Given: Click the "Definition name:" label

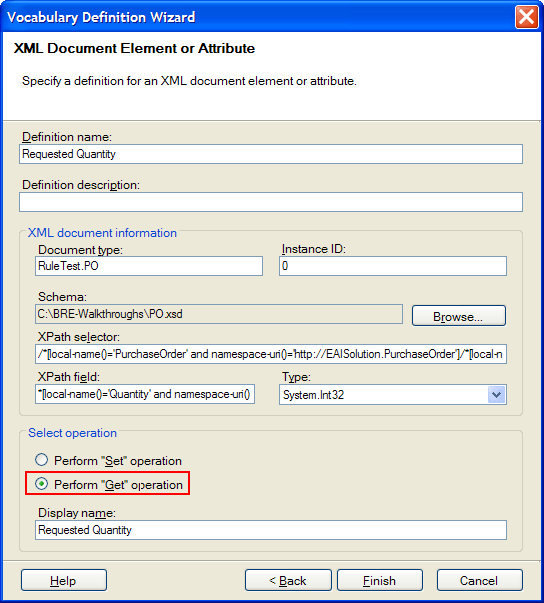Looking at the screenshot, I should tap(67, 137).
